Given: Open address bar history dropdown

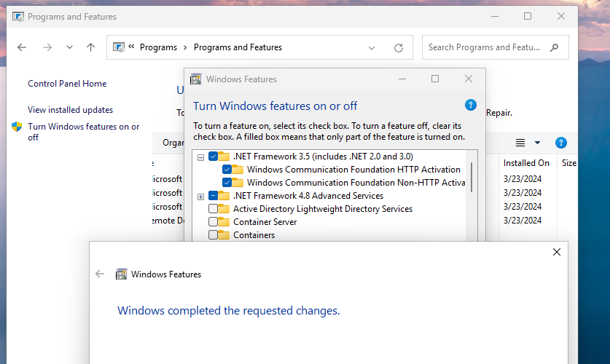Looking at the screenshot, I should pos(372,48).
